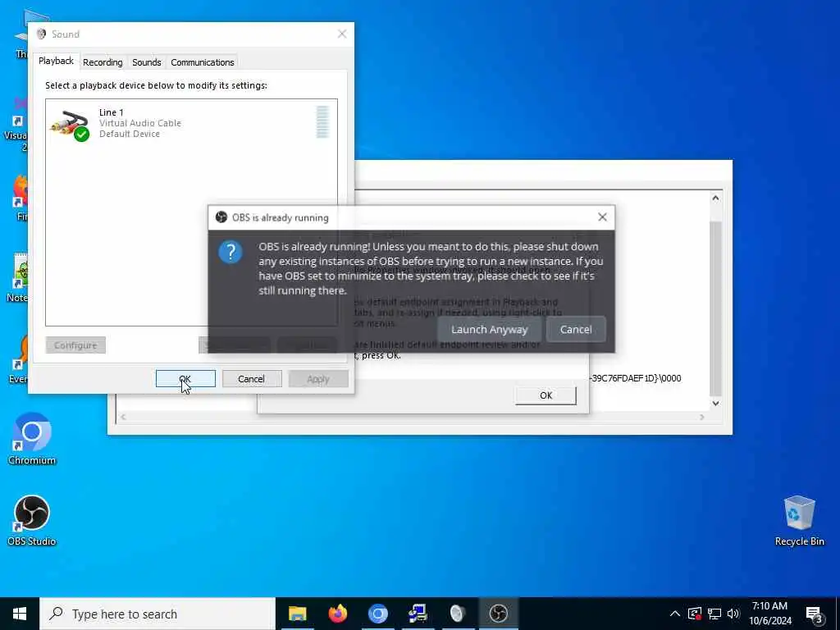Screen dimensions: 840x630
Task: Click the volume tray icon
Action: pyautogui.click(x=733, y=614)
